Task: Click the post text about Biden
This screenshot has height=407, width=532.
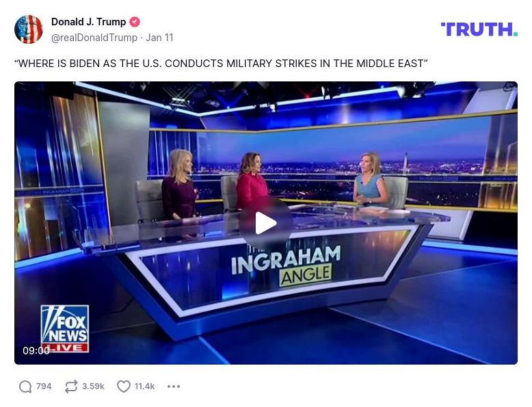Action: pyautogui.click(x=221, y=64)
